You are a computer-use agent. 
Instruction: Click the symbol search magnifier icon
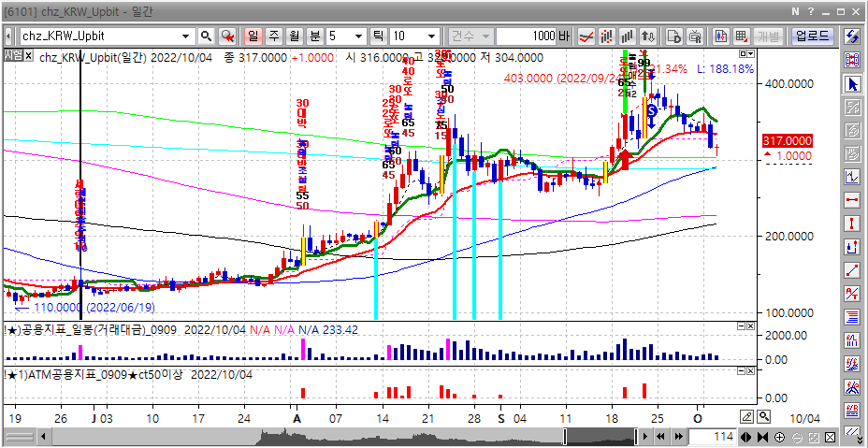click(x=206, y=36)
